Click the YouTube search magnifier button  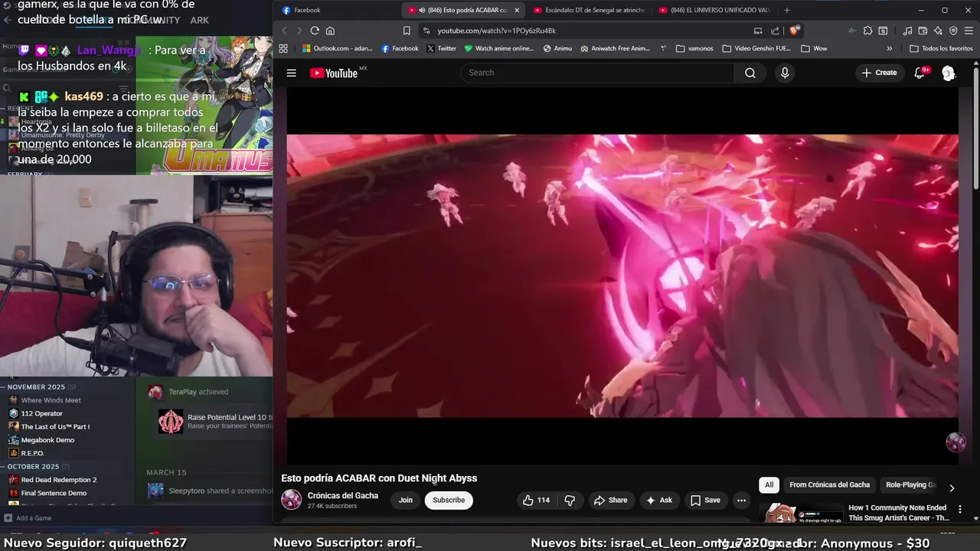click(750, 73)
